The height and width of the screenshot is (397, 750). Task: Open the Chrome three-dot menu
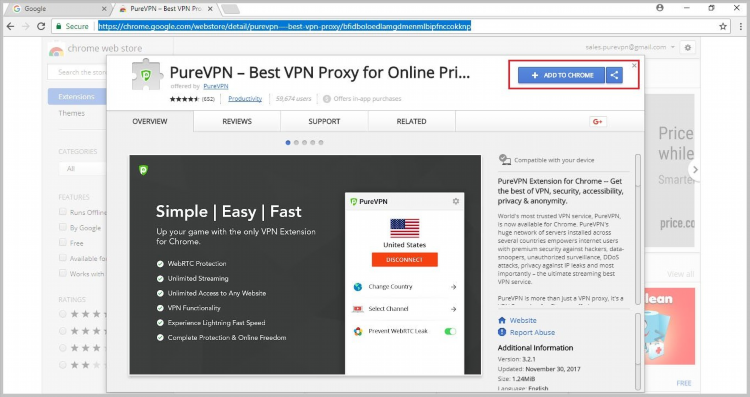[739, 26]
